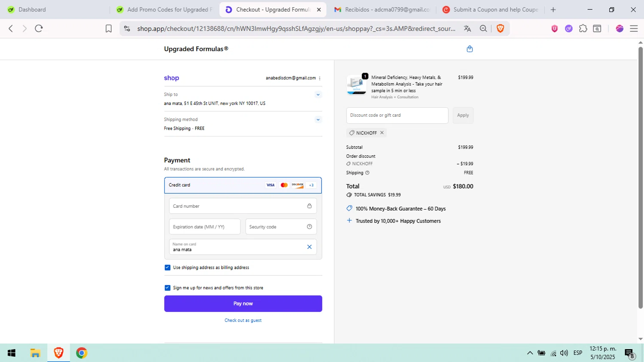
Task: Open the Brave hamburger menu
Action: tap(634, 28)
